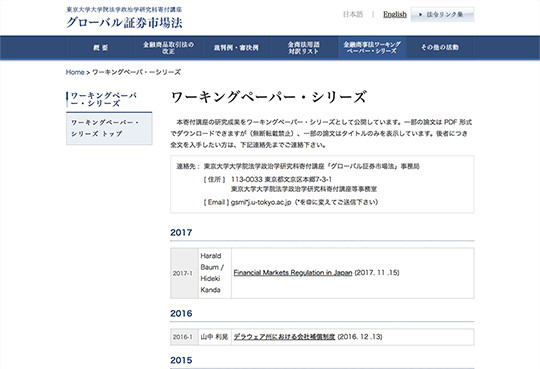The height and width of the screenshot is (369, 540).
Task: Click the email address gsml*j.u-tokyo.ac.jp
Action: click(x=261, y=202)
